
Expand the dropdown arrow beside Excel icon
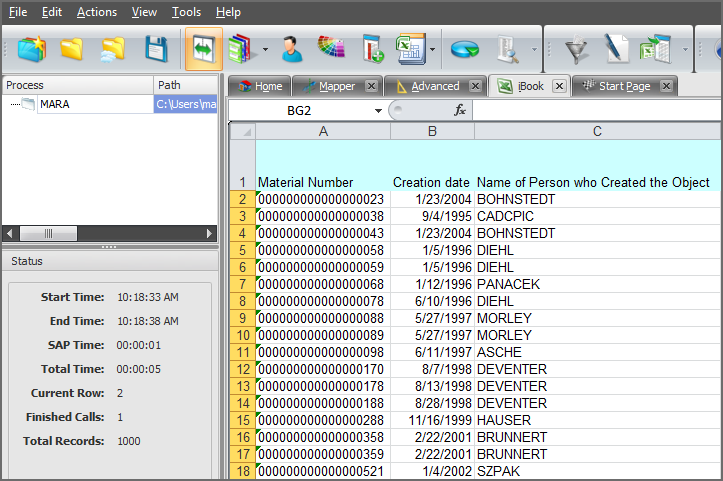(432, 49)
